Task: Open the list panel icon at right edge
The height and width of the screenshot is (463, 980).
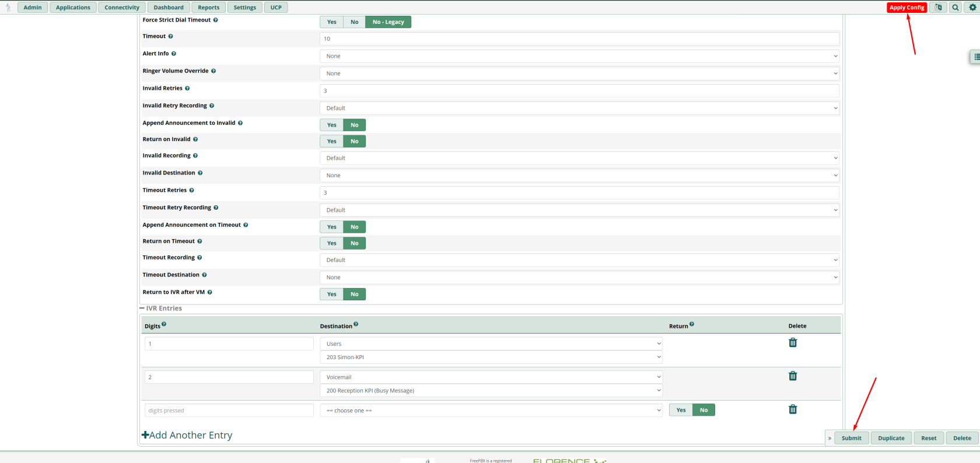Action: tap(976, 57)
